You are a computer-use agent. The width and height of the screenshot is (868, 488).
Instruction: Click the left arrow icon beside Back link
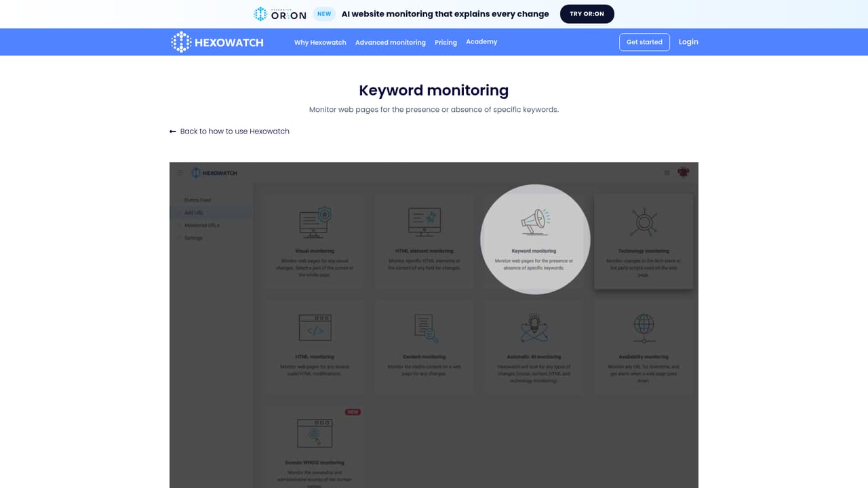173,131
